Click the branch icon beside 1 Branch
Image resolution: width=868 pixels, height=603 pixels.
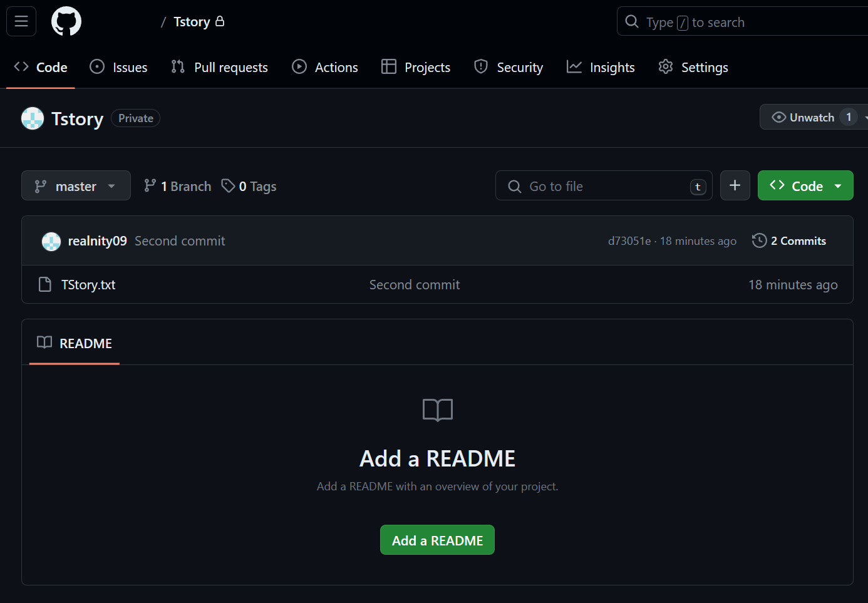[x=150, y=185]
